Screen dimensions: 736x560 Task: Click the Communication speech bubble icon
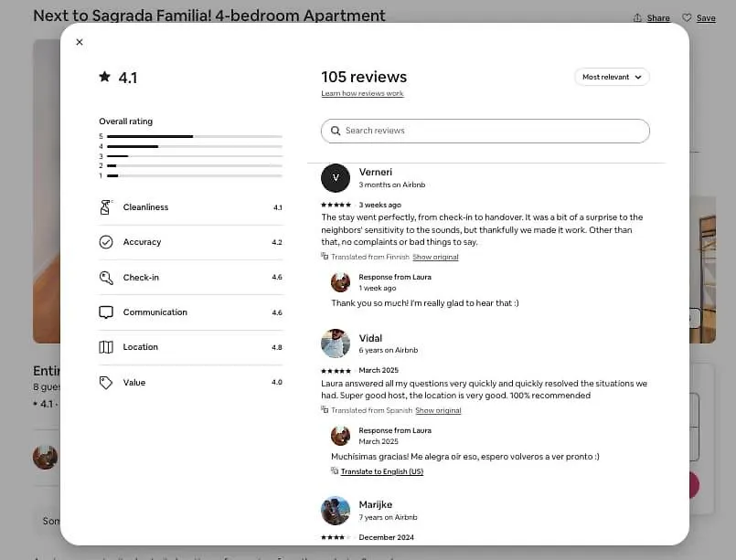click(106, 312)
